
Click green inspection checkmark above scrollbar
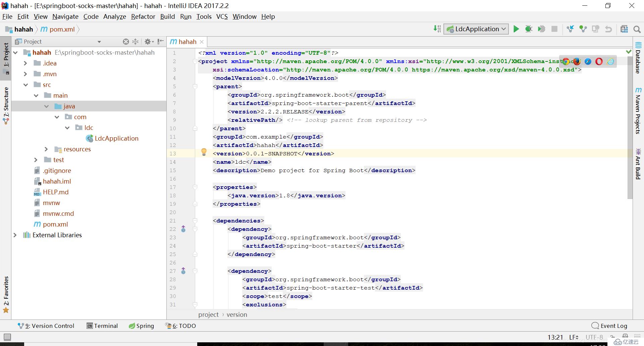629,52
